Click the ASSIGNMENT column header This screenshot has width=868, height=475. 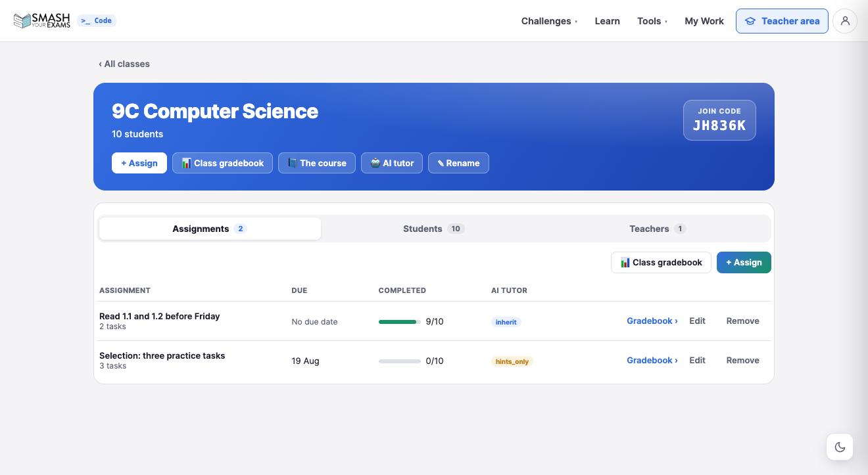pos(125,290)
